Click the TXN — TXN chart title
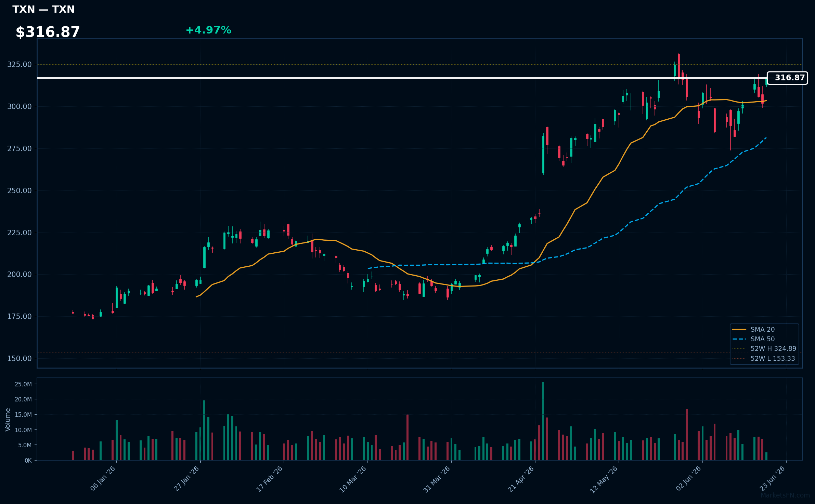 (x=43, y=9)
